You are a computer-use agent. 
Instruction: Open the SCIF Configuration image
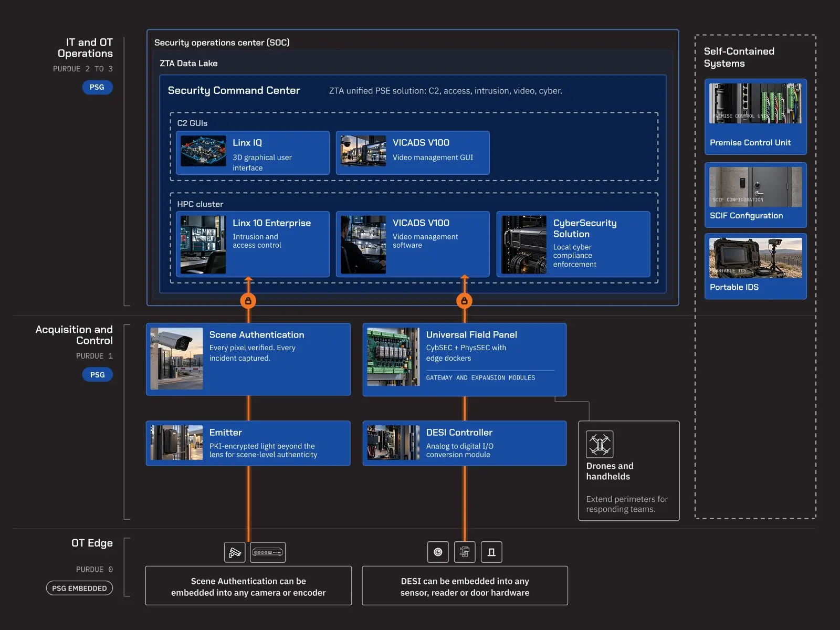click(755, 187)
